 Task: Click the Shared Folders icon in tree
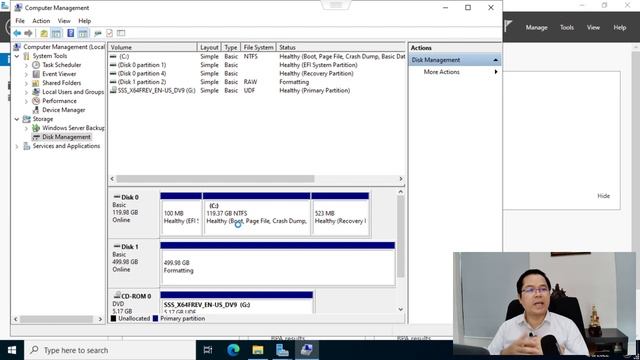click(x=36, y=83)
